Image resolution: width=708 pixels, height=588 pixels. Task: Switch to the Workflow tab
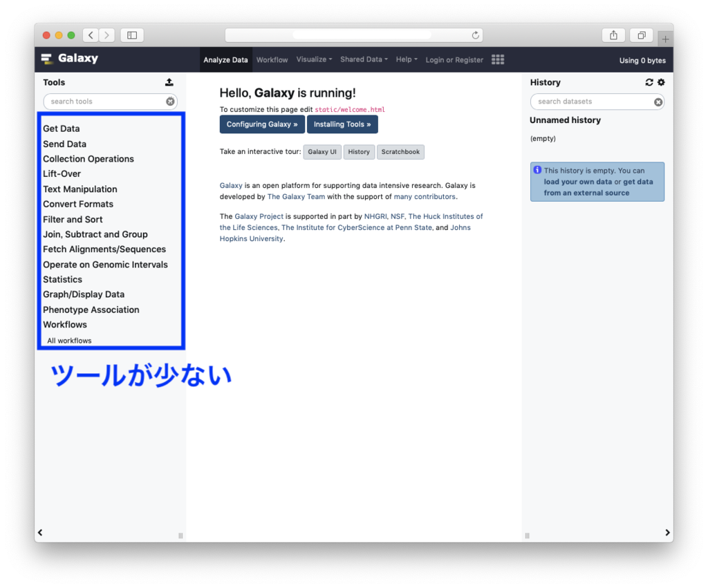coord(272,60)
